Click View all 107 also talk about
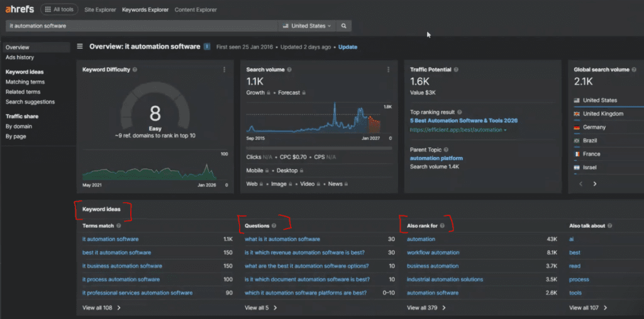Viewport: 644px width, 319px height. point(588,308)
